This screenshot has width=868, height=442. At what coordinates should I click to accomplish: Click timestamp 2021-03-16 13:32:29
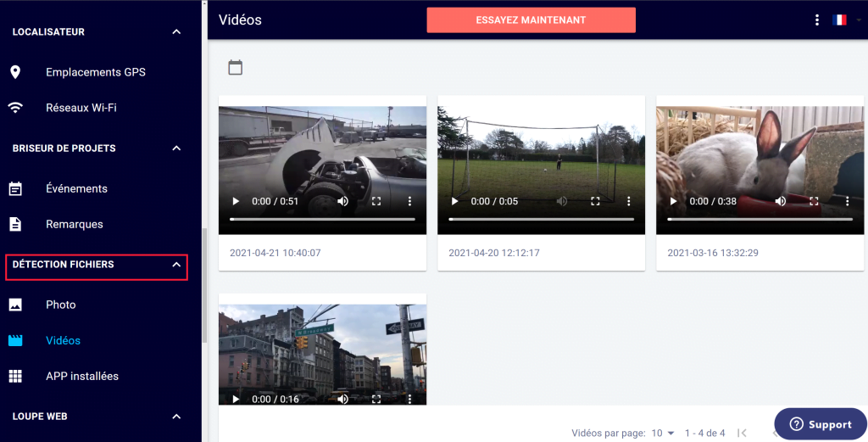713,253
